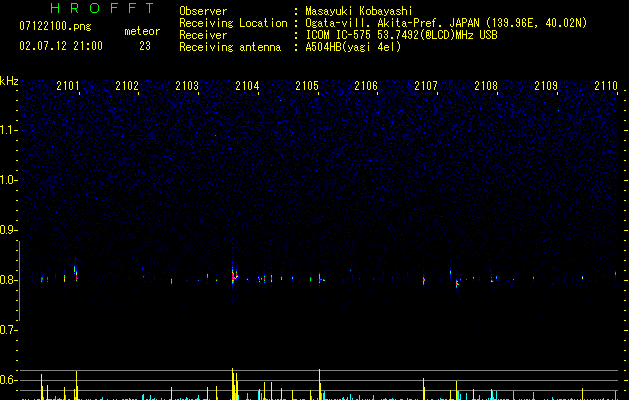Click the 1.0 kHz axis label
Viewport: 629px width, 400px height.
(x=8, y=180)
